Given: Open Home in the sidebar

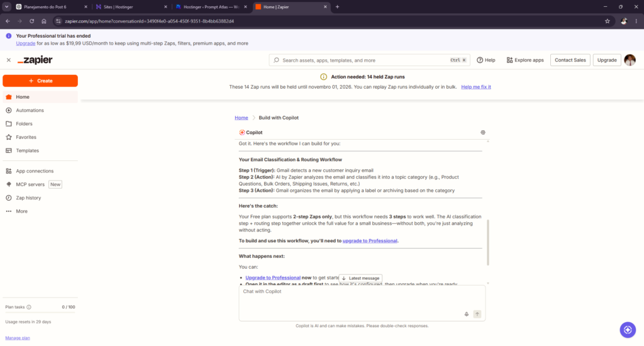Looking at the screenshot, I should point(40,97).
